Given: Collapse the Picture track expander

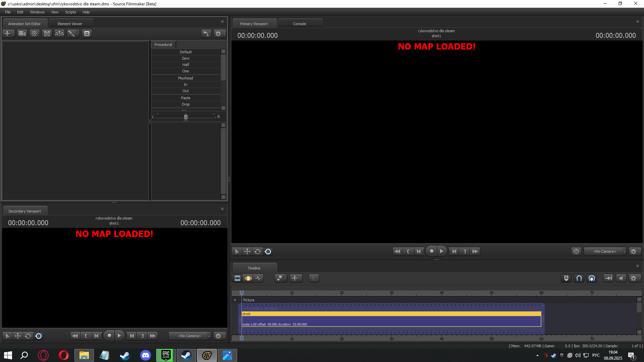Looking at the screenshot, I should click(x=235, y=300).
